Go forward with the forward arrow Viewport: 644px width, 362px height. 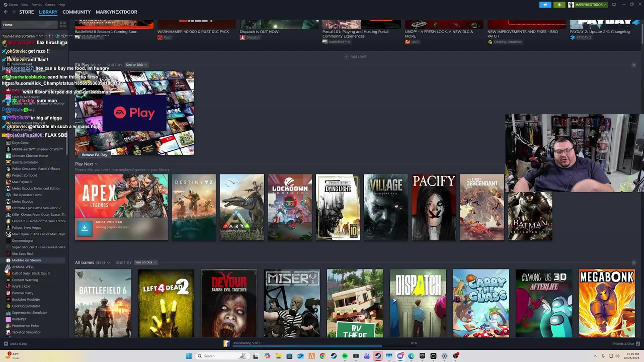coord(14,12)
